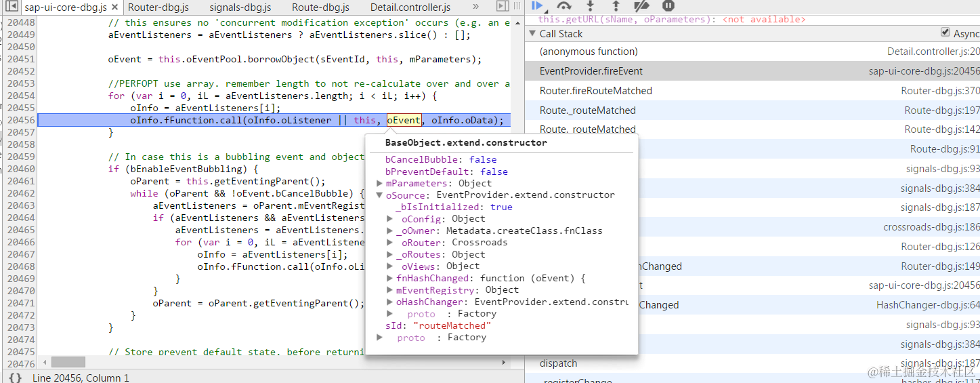Expand the _oRoutes property
This screenshot has height=383, width=980.
tap(390, 254)
